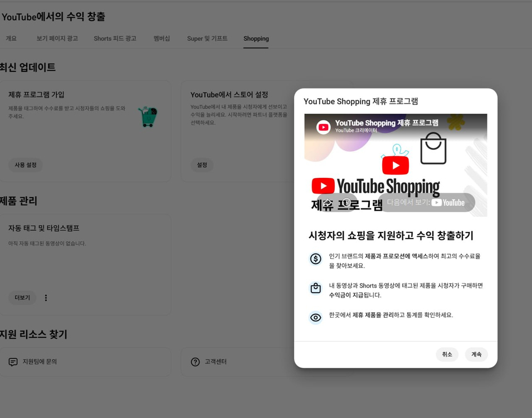Open the video via 다음에서 보기: YouTube button

pos(426,202)
